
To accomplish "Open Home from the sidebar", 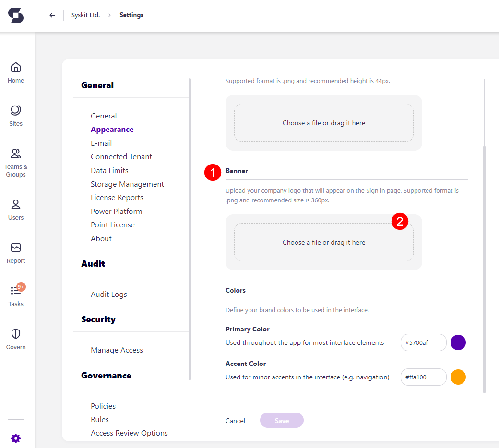I will [x=16, y=72].
